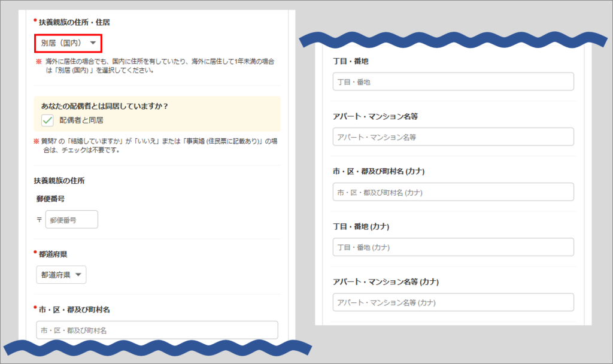Click the アパート・マンション名等 label
The image size is (613, 364).
tap(374, 116)
